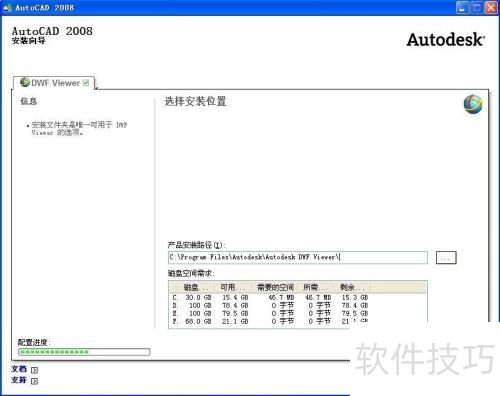Open the DWF Viewer tab
The image size is (500, 396).
pos(54,83)
